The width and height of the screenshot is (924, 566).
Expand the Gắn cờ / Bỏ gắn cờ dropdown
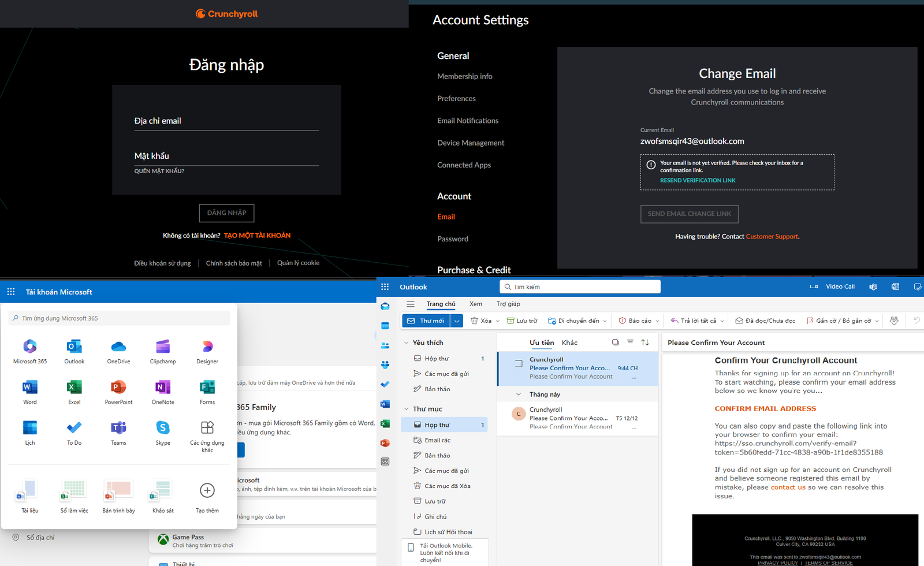pyautogui.click(x=877, y=321)
